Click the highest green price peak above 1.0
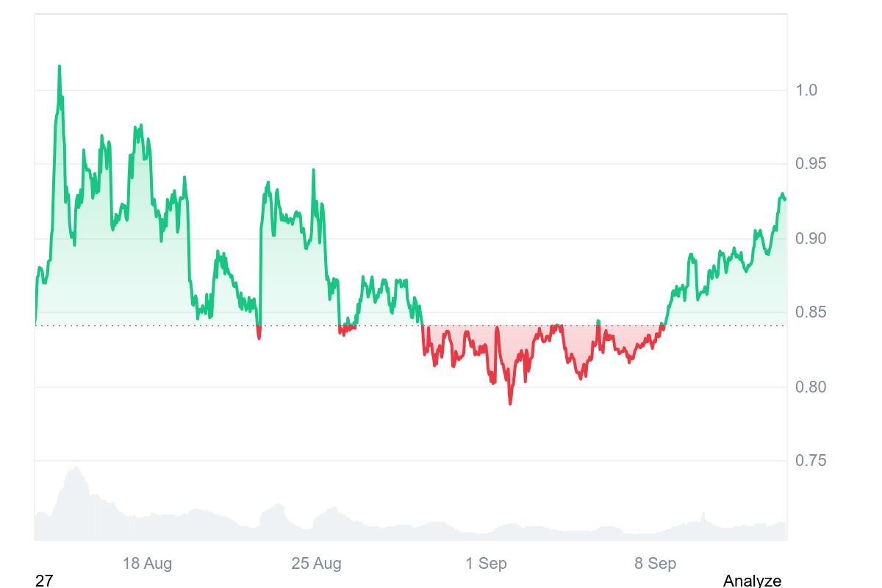 [x=60, y=67]
